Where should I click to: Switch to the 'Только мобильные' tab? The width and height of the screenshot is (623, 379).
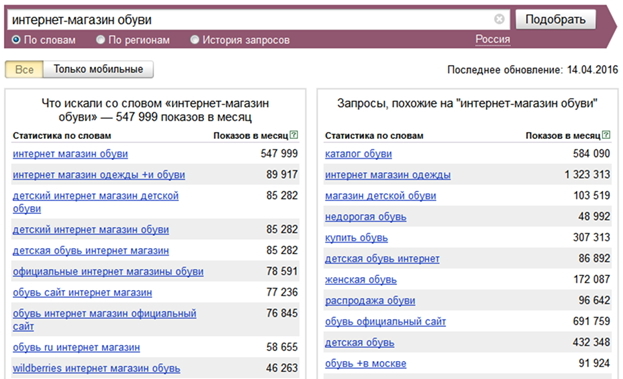pyautogui.click(x=98, y=70)
